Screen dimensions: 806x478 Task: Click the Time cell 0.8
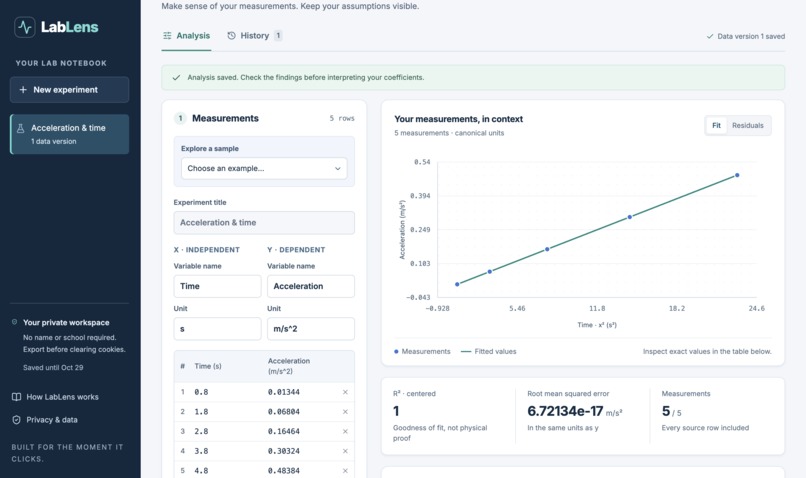click(x=202, y=392)
